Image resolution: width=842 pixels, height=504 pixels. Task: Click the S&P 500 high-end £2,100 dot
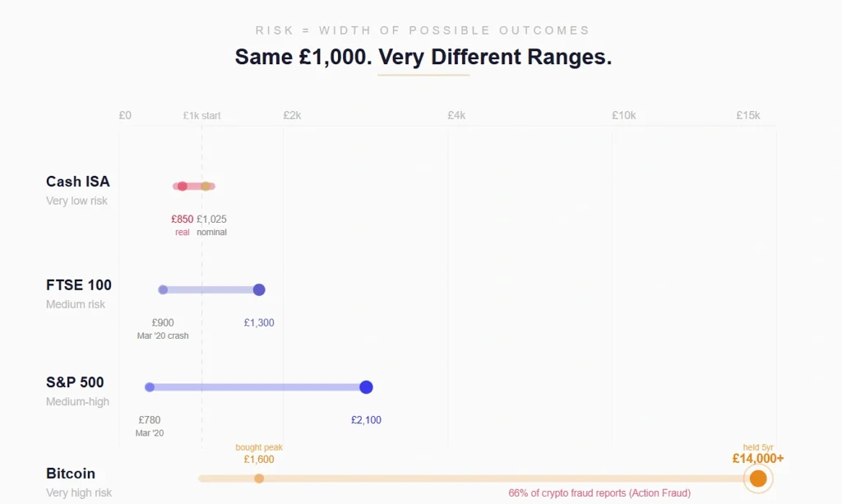(x=367, y=387)
